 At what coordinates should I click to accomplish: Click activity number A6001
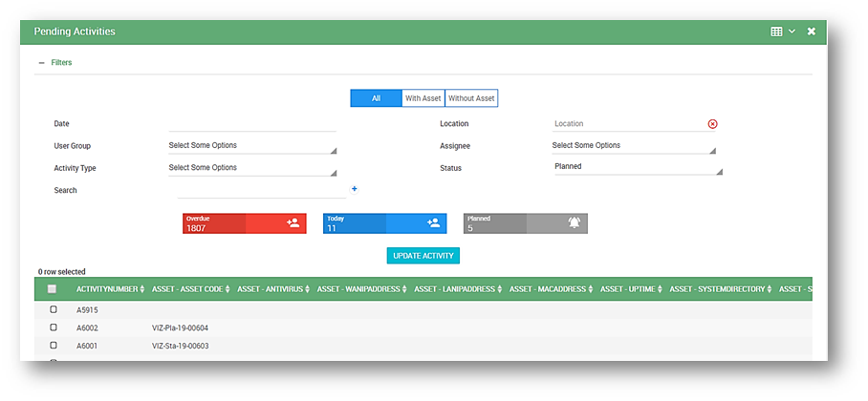(x=87, y=346)
